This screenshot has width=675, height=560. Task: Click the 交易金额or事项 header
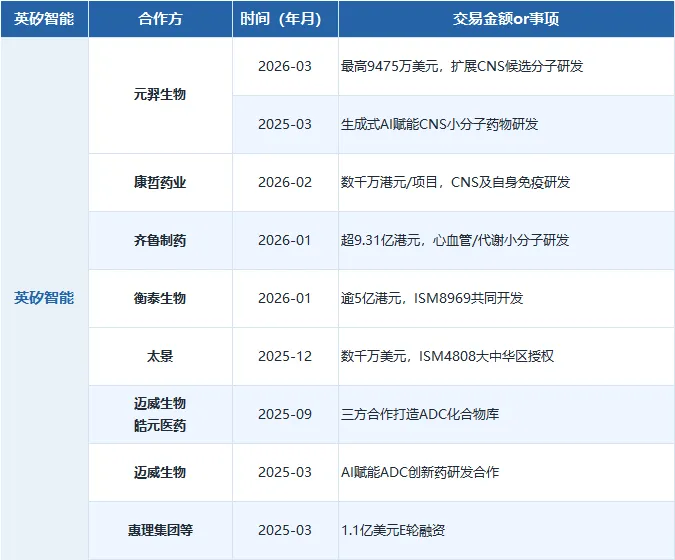506,19
